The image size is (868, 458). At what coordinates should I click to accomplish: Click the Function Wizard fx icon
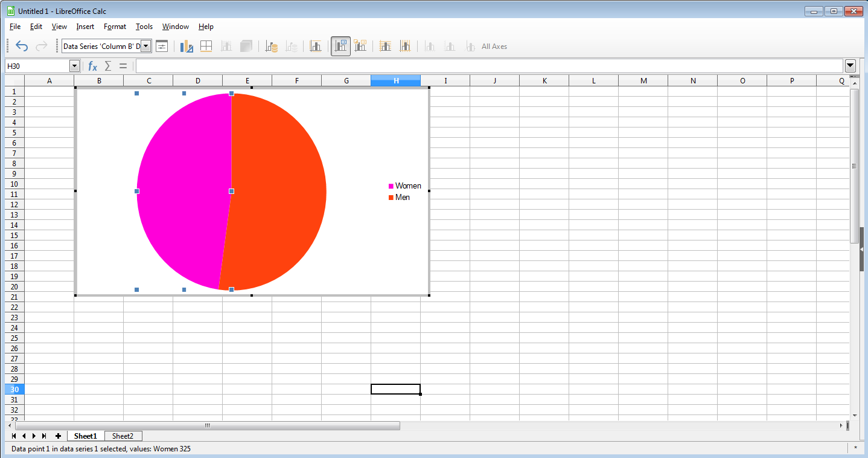tap(92, 66)
